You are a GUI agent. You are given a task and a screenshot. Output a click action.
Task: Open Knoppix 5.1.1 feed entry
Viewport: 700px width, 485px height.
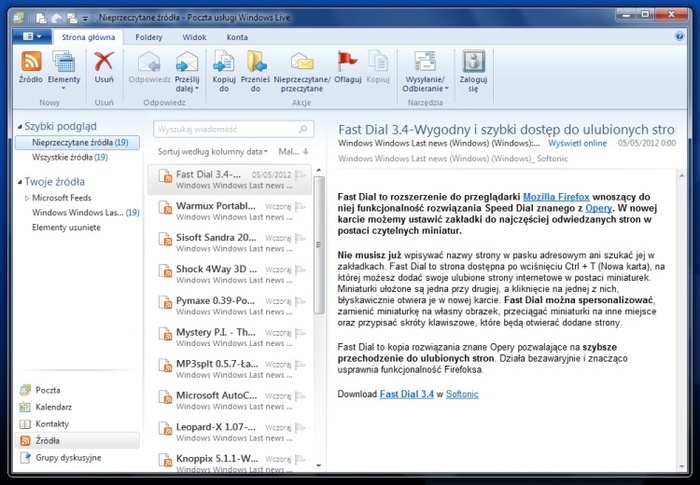[229, 463]
